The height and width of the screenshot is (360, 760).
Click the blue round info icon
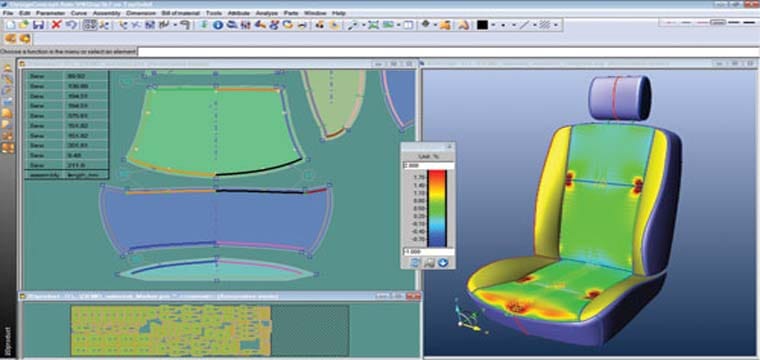218,25
